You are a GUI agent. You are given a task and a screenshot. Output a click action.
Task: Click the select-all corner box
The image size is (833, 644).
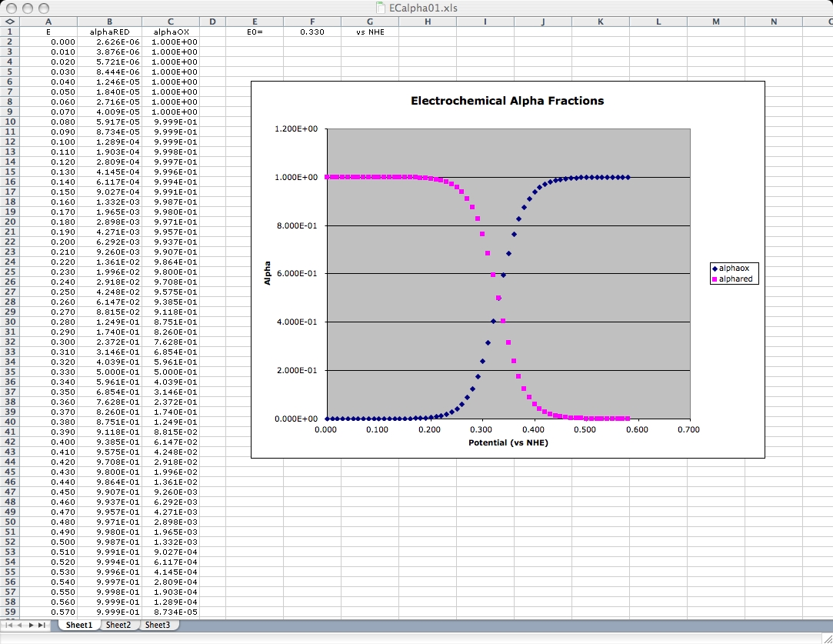[9, 22]
